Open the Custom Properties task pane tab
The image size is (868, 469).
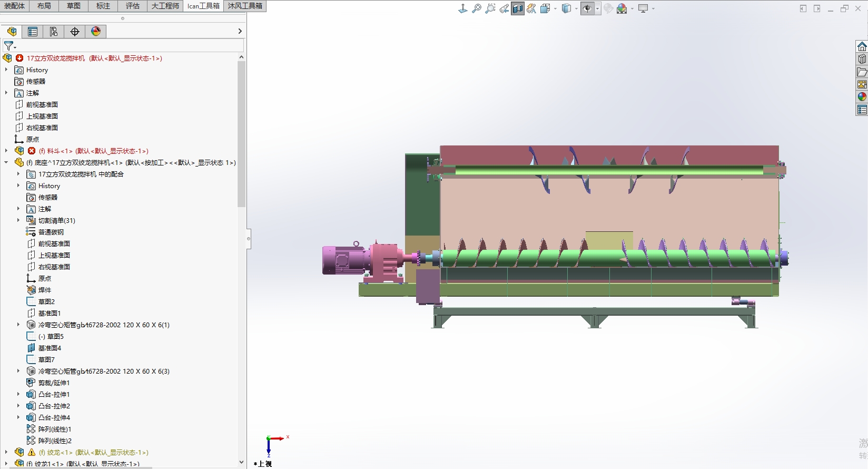tap(862, 110)
